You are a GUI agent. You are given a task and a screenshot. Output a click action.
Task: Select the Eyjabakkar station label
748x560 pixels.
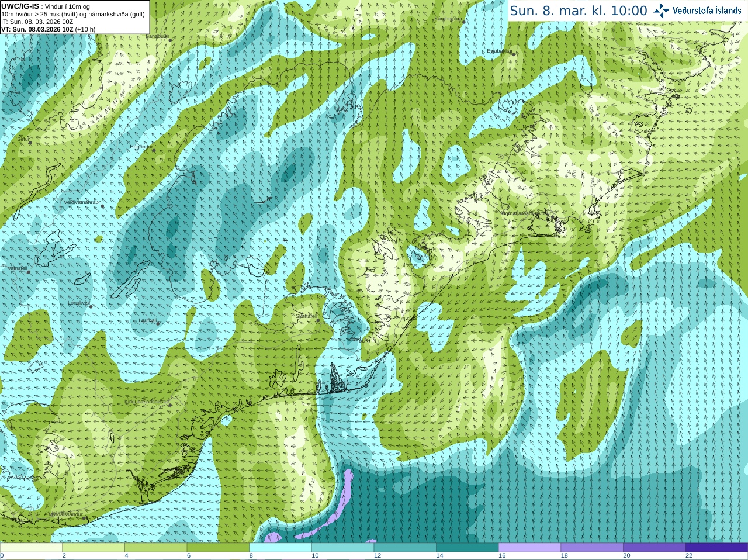tap(500, 51)
